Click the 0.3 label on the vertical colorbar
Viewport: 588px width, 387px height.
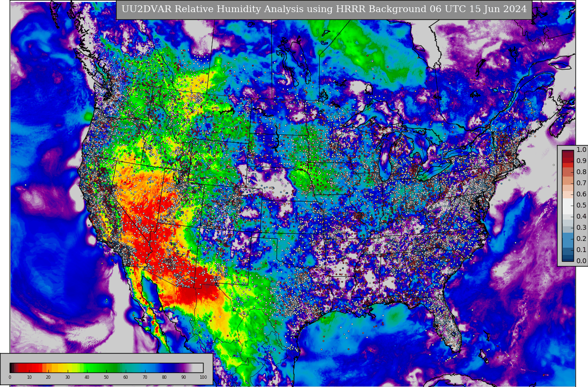click(x=581, y=228)
